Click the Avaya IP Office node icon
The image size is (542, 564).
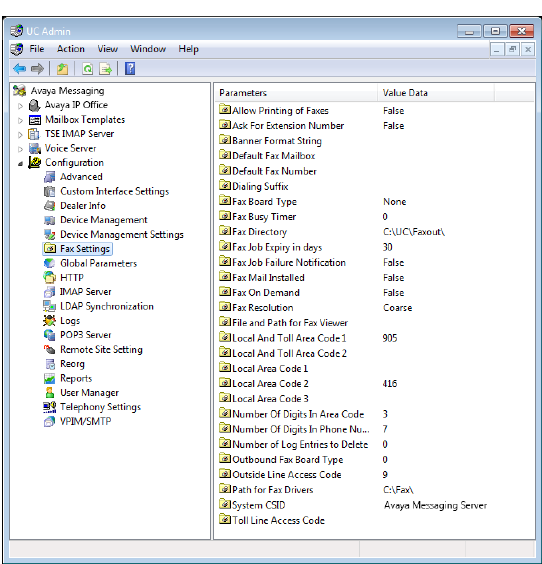[34, 105]
